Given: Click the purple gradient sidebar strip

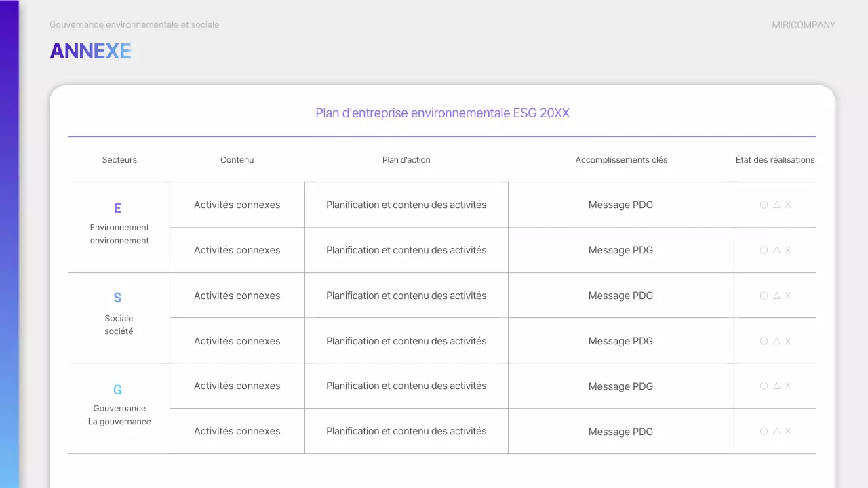Looking at the screenshot, I should point(9,244).
